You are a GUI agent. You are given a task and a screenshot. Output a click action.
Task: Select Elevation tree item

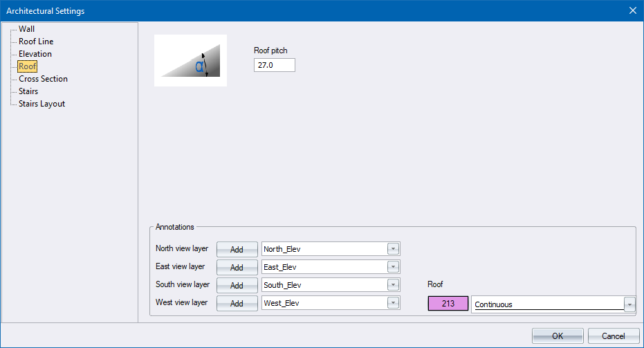35,54
